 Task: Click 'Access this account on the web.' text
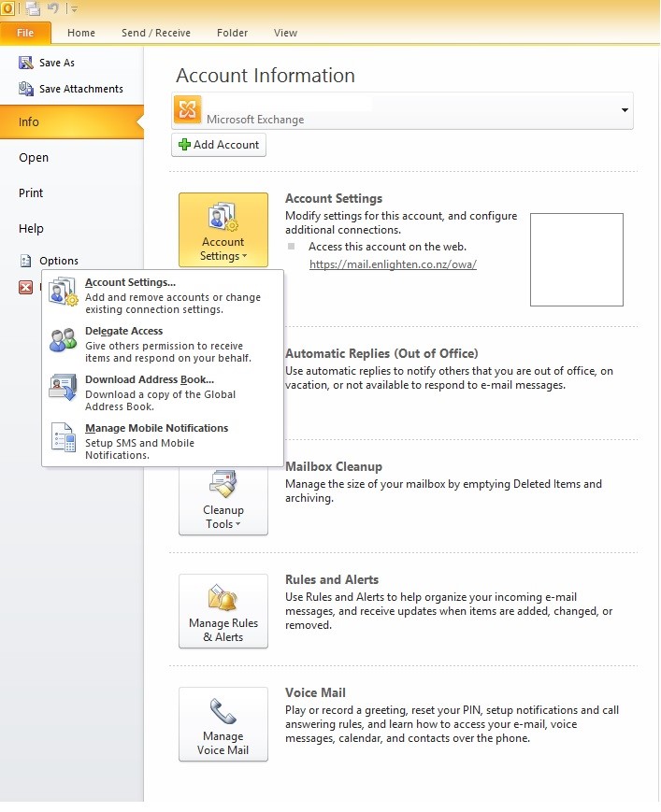[387, 247]
